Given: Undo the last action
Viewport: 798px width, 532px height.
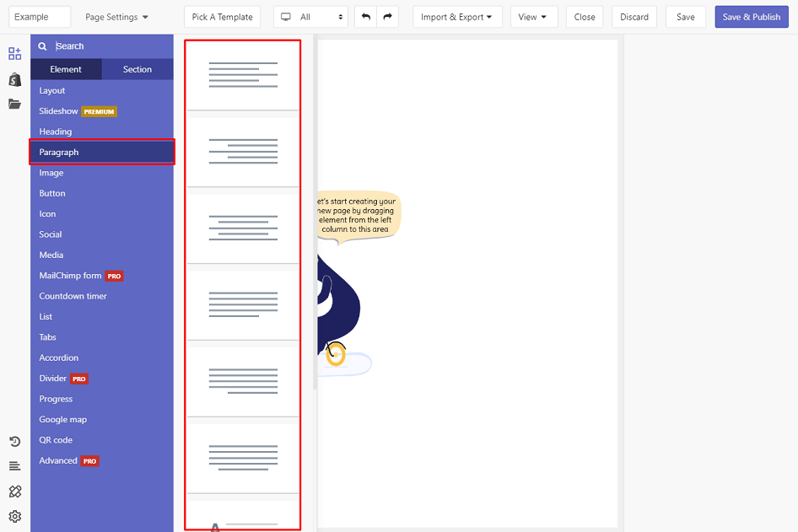Looking at the screenshot, I should tap(365, 17).
